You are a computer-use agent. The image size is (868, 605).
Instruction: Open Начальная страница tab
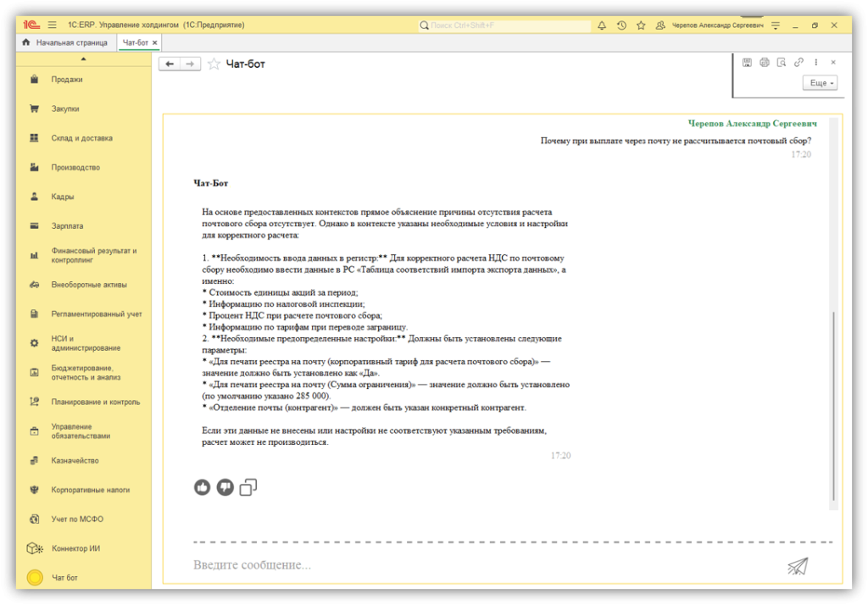[65, 42]
